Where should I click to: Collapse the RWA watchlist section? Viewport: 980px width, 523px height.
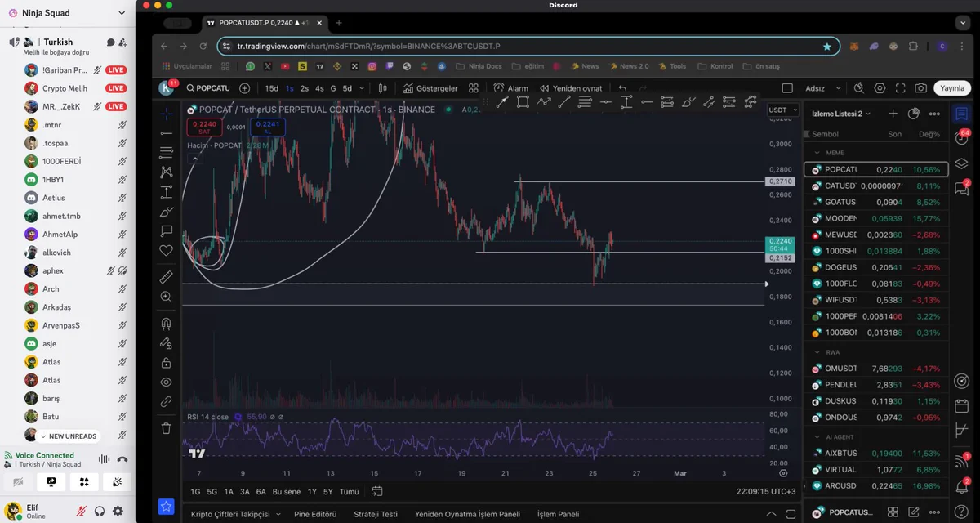coord(817,352)
